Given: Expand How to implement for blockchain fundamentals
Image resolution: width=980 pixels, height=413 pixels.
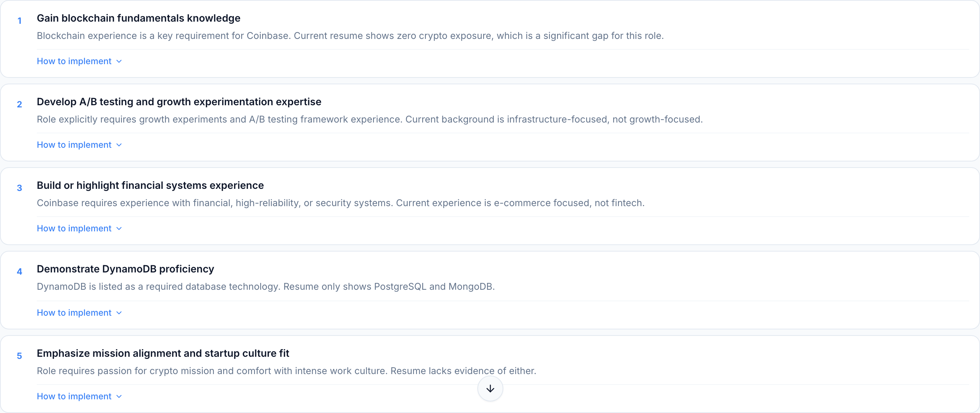Looking at the screenshot, I should click(74, 61).
